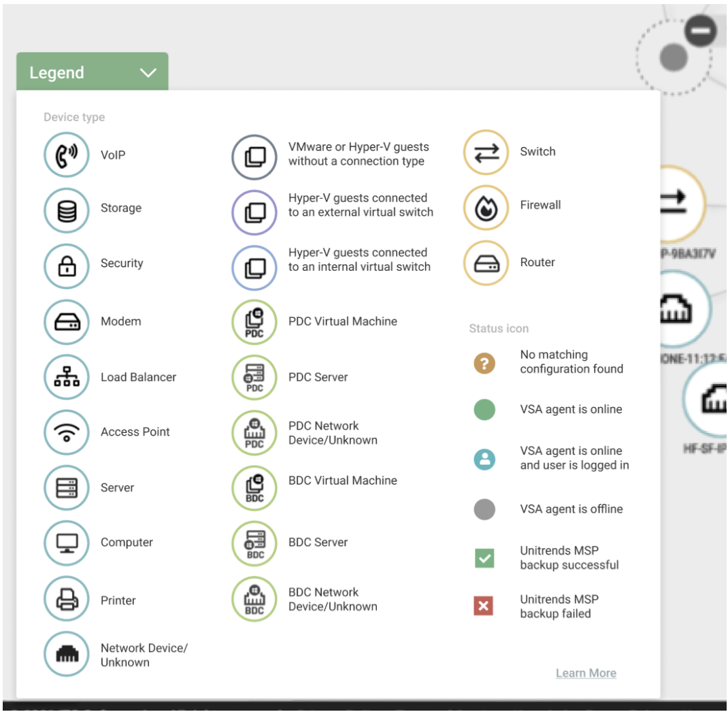Open the Learn More link
Screen dimensions: 728x712
pyautogui.click(x=586, y=673)
